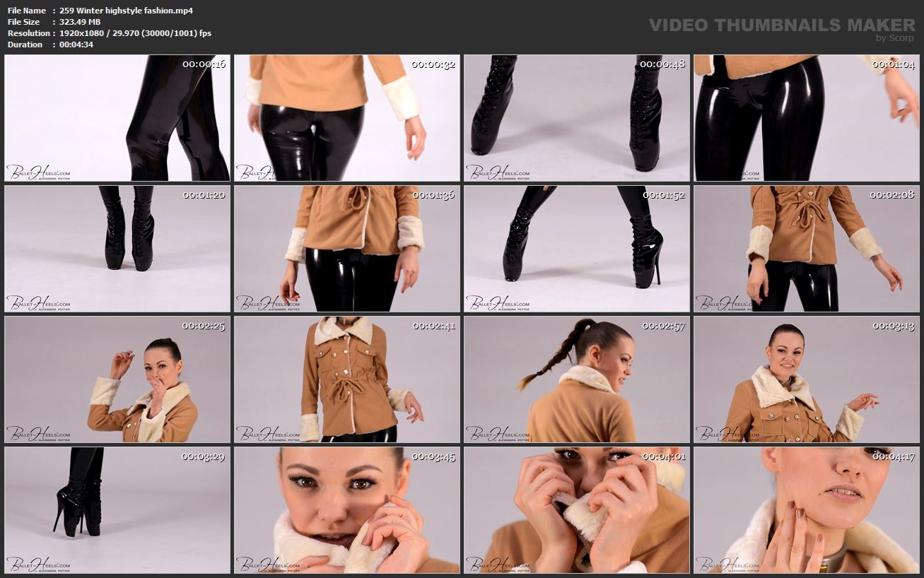Select the thumbnail at 00:03:45

tap(347, 510)
